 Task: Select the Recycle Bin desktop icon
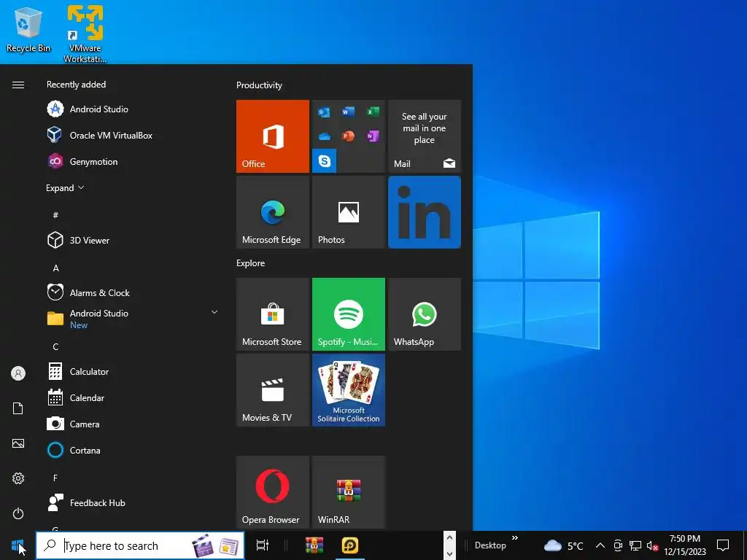28,30
